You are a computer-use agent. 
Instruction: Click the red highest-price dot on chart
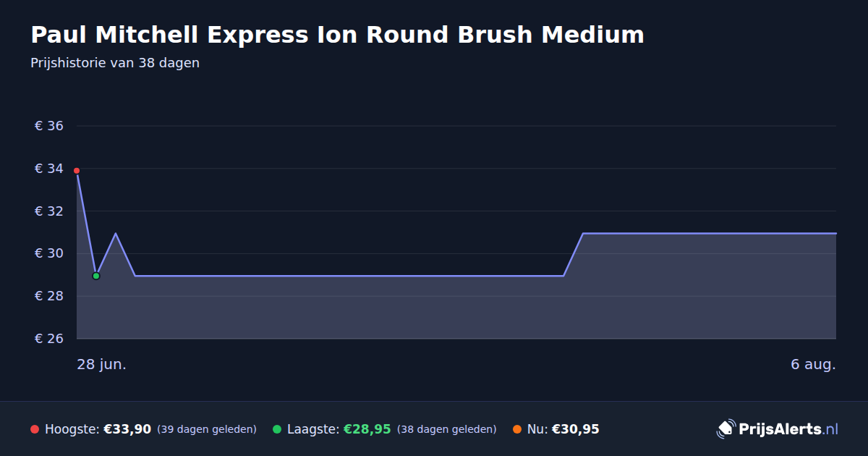tap(77, 171)
